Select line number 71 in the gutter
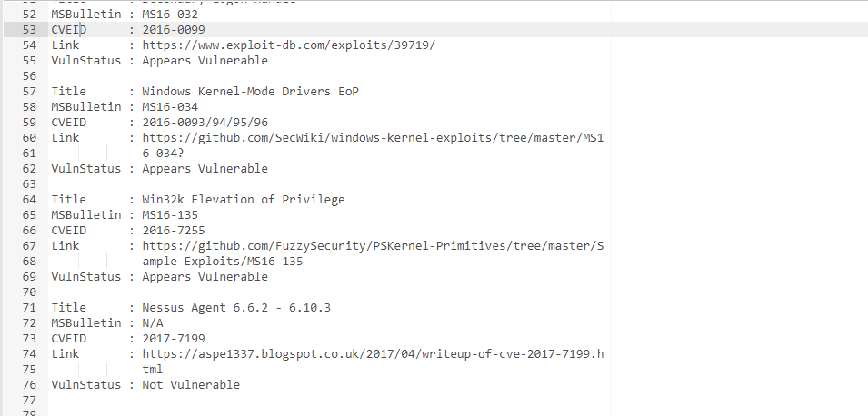 pos(28,307)
